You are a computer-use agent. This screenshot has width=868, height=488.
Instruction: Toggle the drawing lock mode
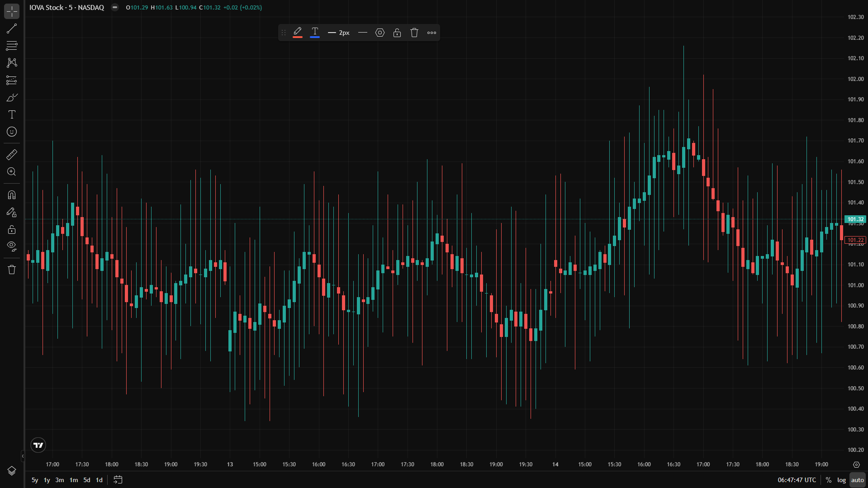pos(11,229)
